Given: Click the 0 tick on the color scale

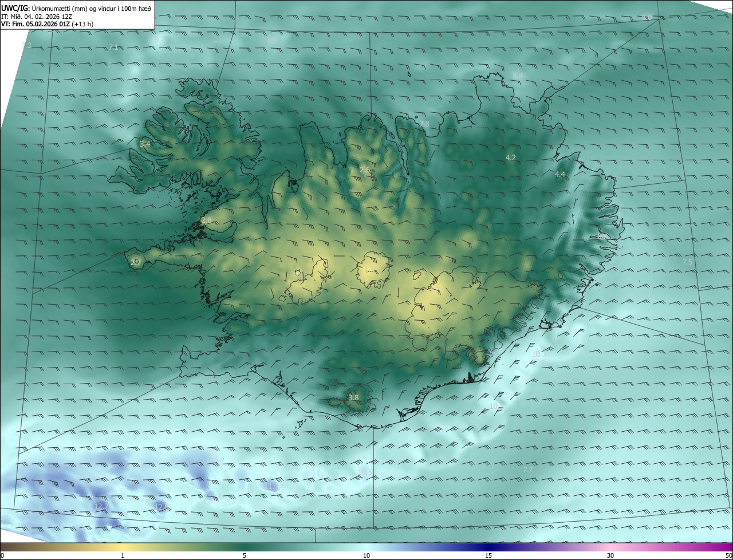Looking at the screenshot, I should [2, 555].
